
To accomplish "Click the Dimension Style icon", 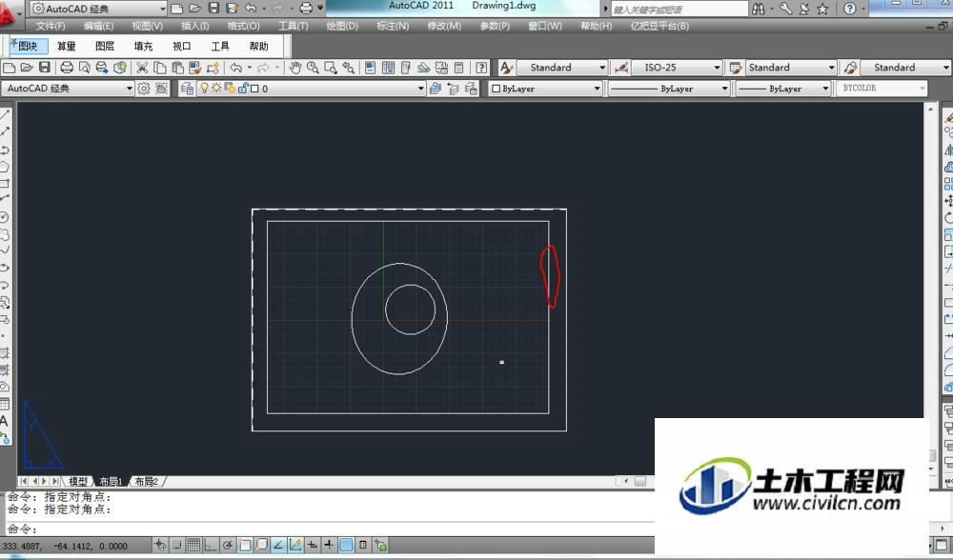I will [x=621, y=68].
